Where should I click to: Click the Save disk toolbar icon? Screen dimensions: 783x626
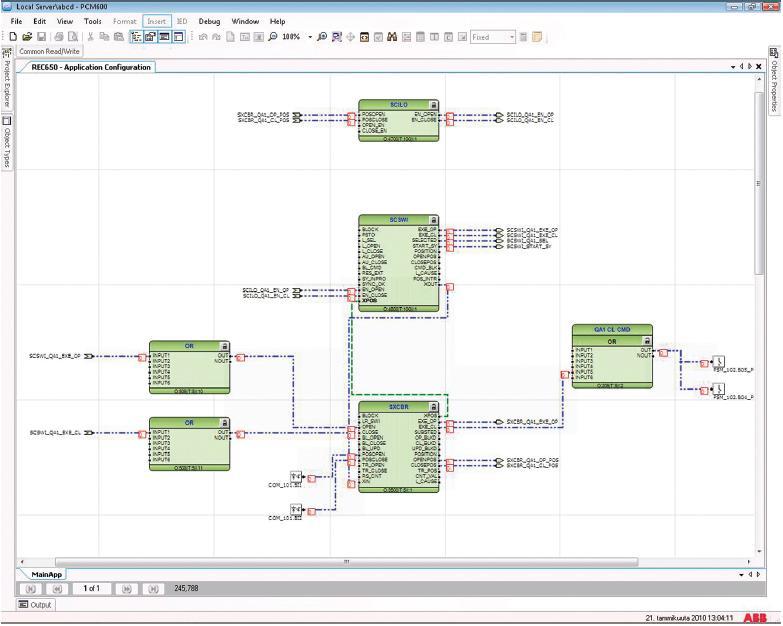coord(42,36)
